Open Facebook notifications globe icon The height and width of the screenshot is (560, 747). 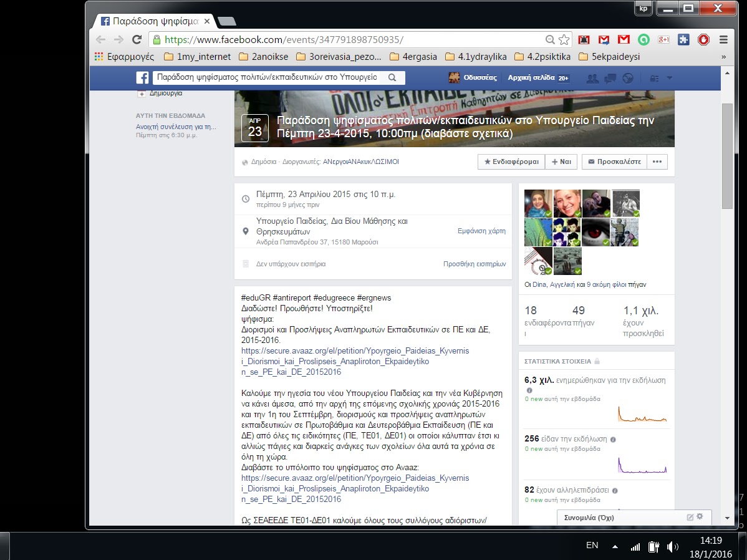(628, 78)
